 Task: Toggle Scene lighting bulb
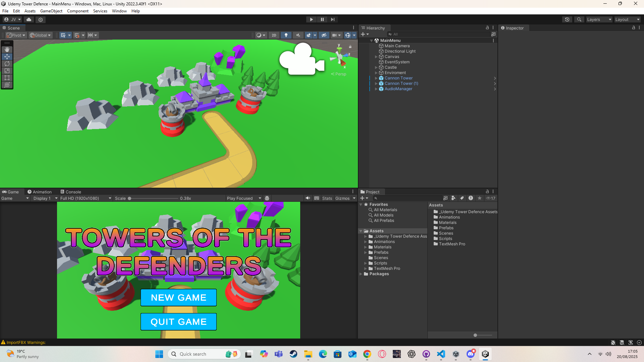[286, 35]
